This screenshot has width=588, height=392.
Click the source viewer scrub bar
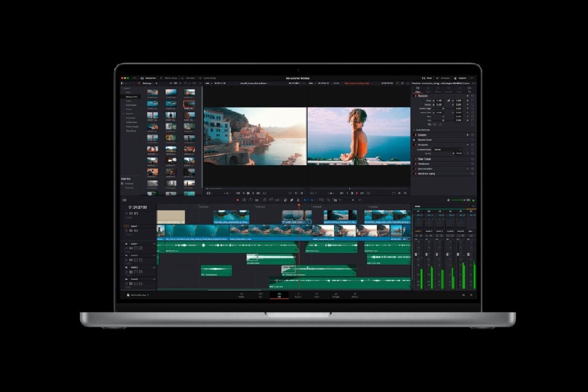[254, 189]
